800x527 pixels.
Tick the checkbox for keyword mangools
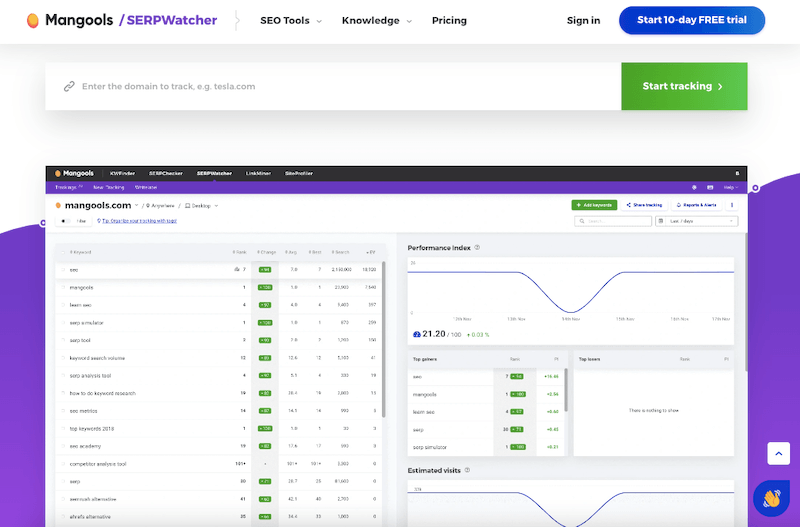(64, 287)
